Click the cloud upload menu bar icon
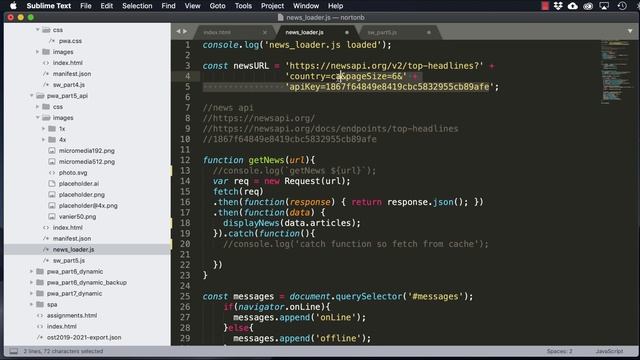The image size is (640, 360). click(x=573, y=6)
